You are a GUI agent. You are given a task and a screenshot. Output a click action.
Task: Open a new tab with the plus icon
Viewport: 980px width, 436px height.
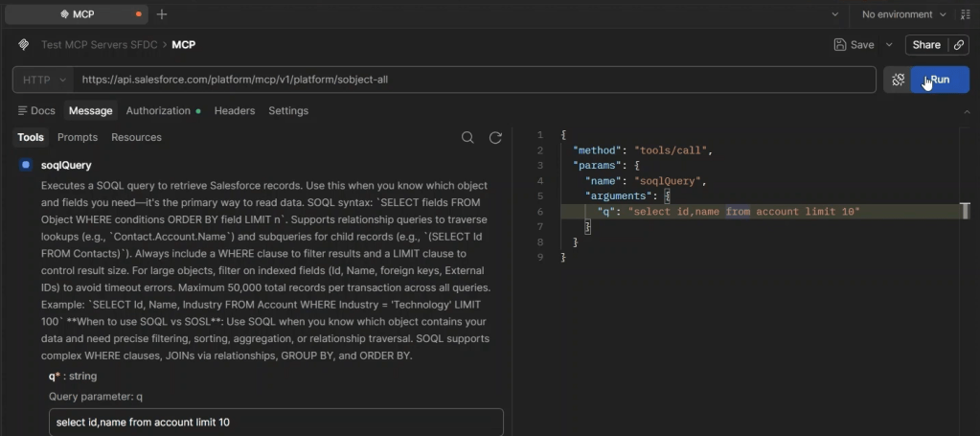tap(162, 14)
